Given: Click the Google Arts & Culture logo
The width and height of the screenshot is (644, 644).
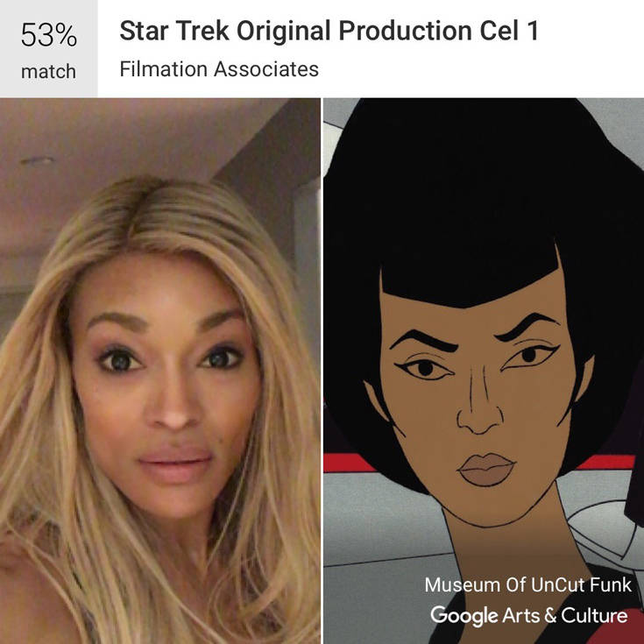Looking at the screenshot, I should (x=529, y=616).
